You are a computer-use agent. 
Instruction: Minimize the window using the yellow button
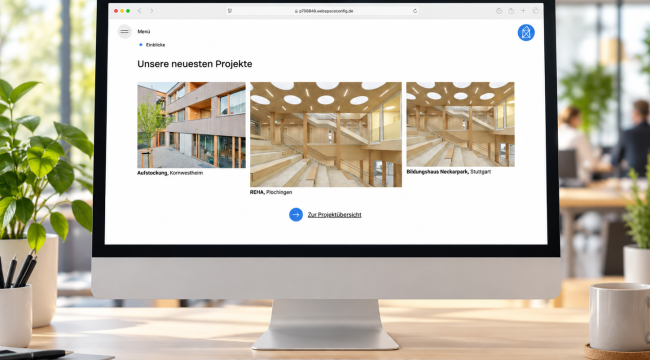122,11
